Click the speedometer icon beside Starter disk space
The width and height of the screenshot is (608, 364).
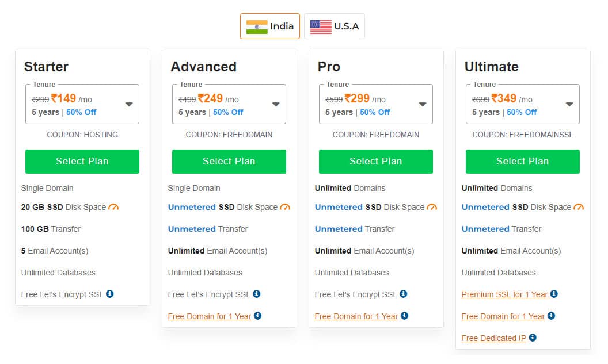[x=114, y=206]
